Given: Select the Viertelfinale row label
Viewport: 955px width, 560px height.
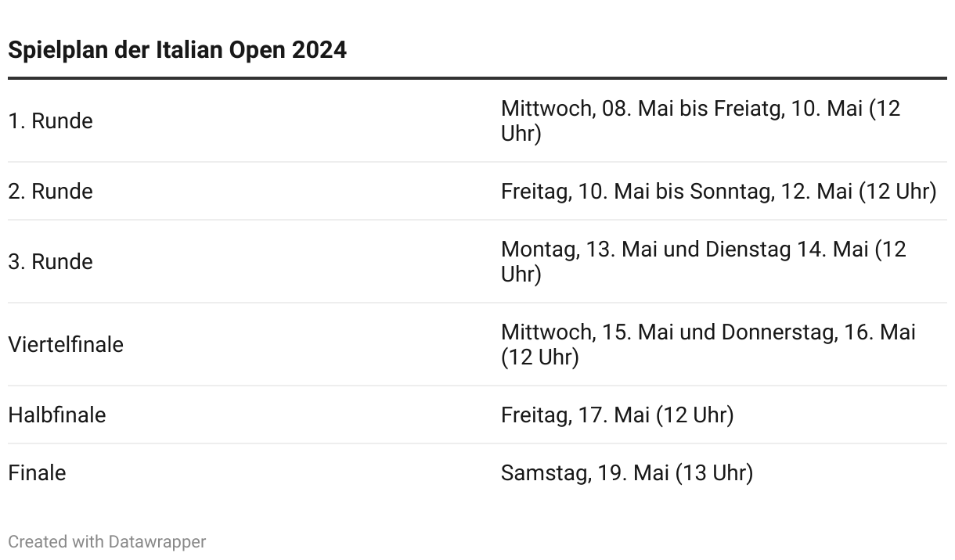Looking at the screenshot, I should [66, 345].
